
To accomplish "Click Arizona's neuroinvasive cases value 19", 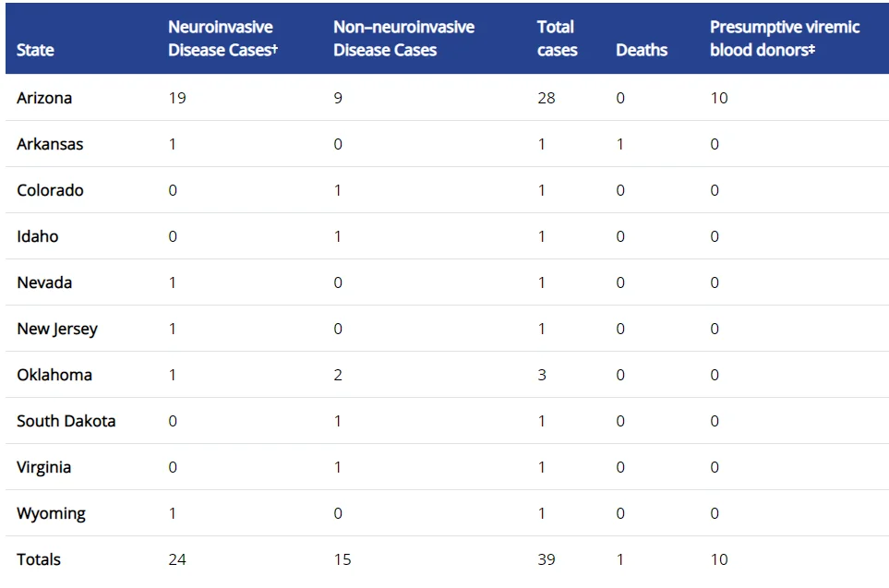I will [x=177, y=98].
